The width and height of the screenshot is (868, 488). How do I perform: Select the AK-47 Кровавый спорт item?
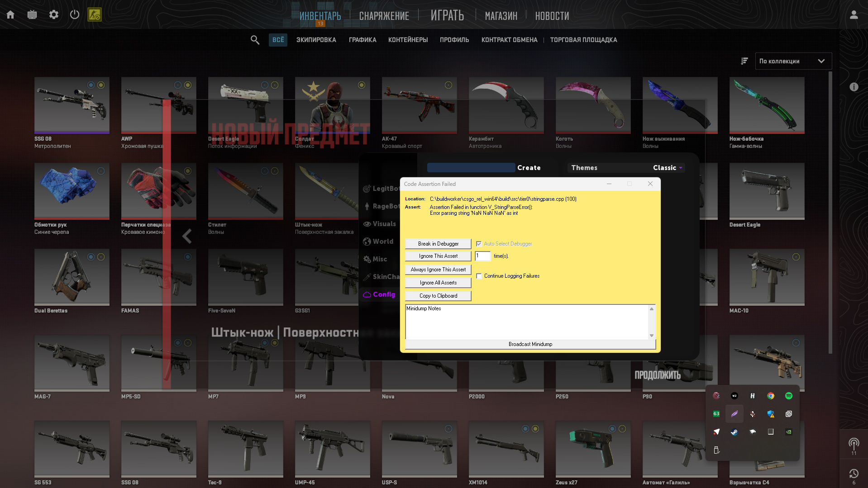pos(419,113)
